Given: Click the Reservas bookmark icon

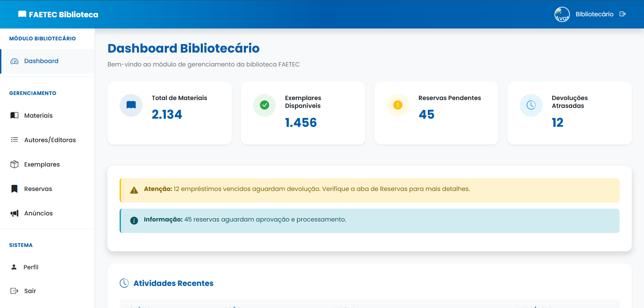Looking at the screenshot, I should pos(14,189).
